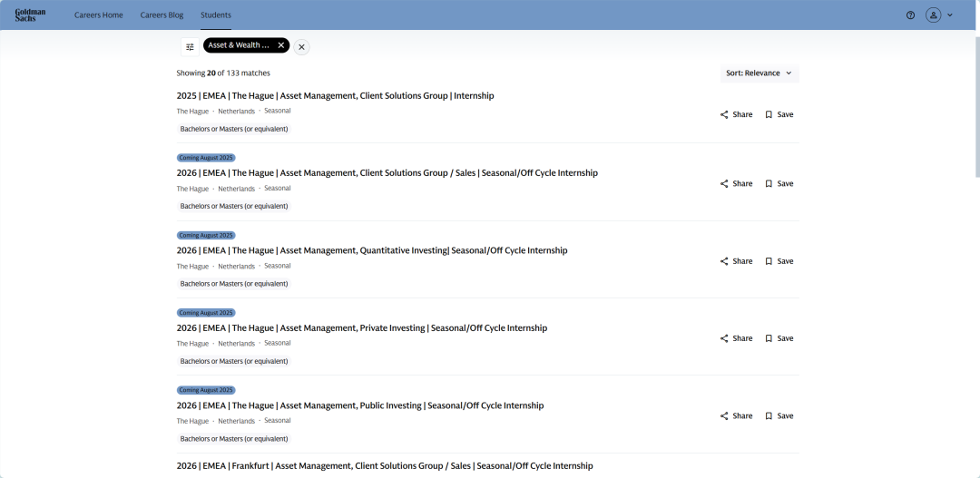The image size is (980, 478).
Task: Open the filter sliders icon button
Action: 190,47
